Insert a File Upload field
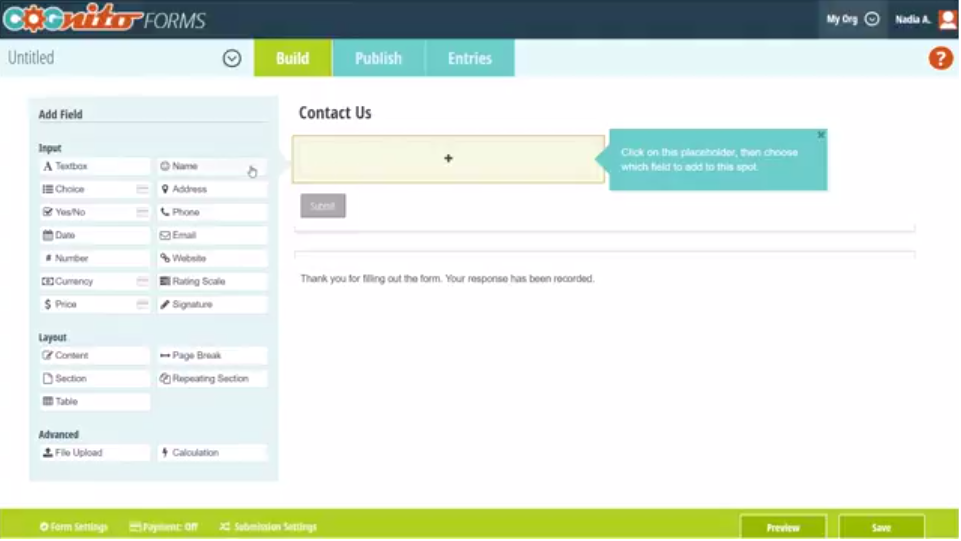The width and height of the screenshot is (961, 541). pyautogui.click(x=94, y=453)
